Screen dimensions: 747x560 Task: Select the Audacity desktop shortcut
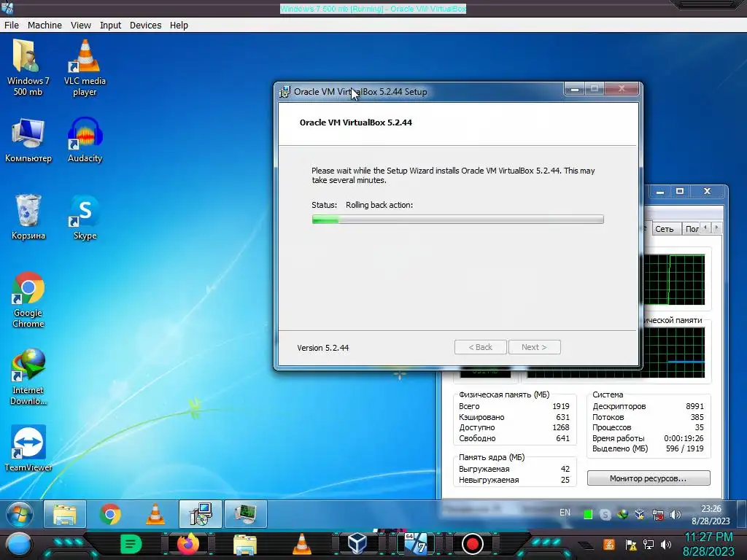(x=85, y=140)
